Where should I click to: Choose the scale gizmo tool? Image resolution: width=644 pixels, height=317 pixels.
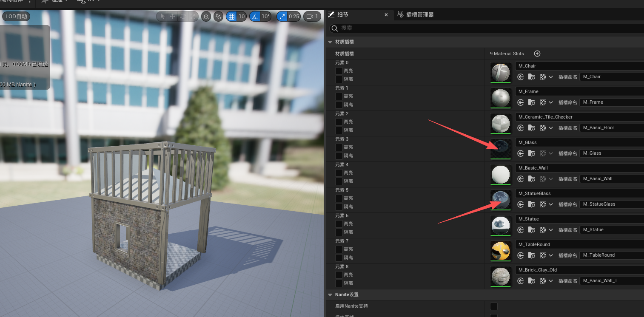pos(194,17)
